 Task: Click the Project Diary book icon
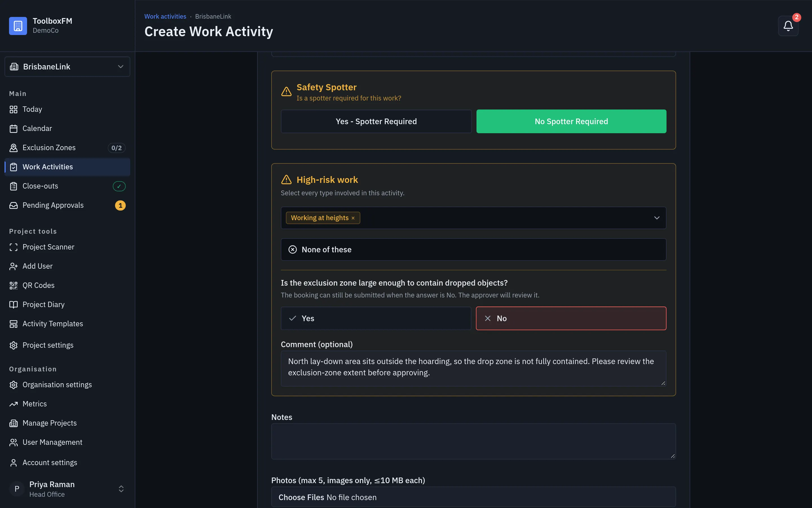tap(14, 305)
